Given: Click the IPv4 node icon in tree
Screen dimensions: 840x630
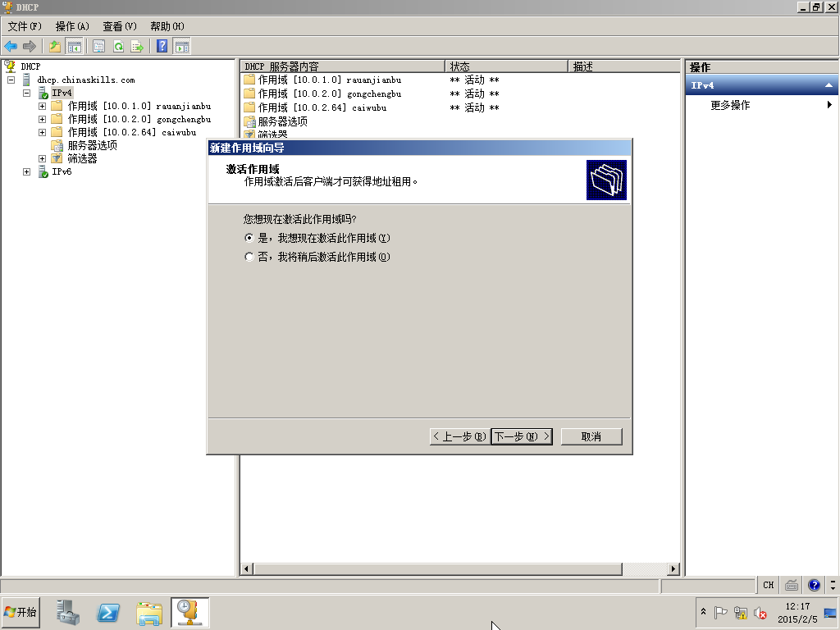Looking at the screenshot, I should pyautogui.click(x=43, y=94).
